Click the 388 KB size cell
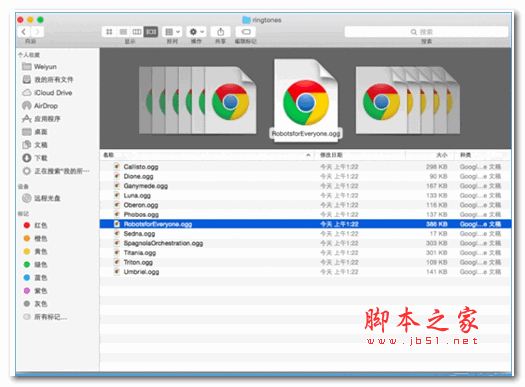The width and height of the screenshot is (525, 387). (437, 224)
